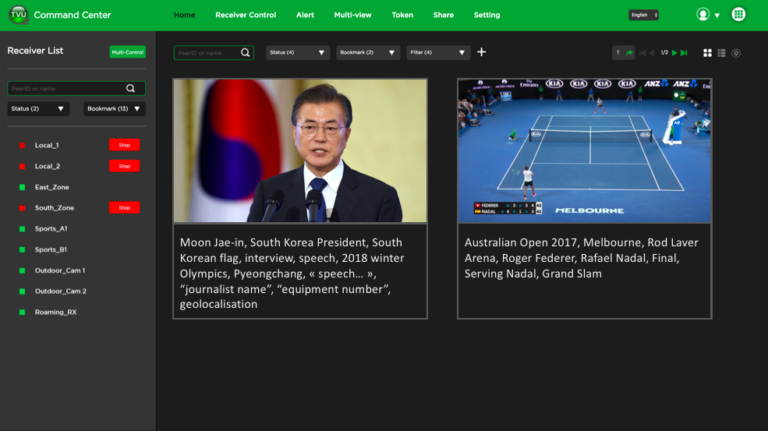The width and height of the screenshot is (768, 431).
Task: Click Roaming_RX green status indicator
Action: [22, 312]
